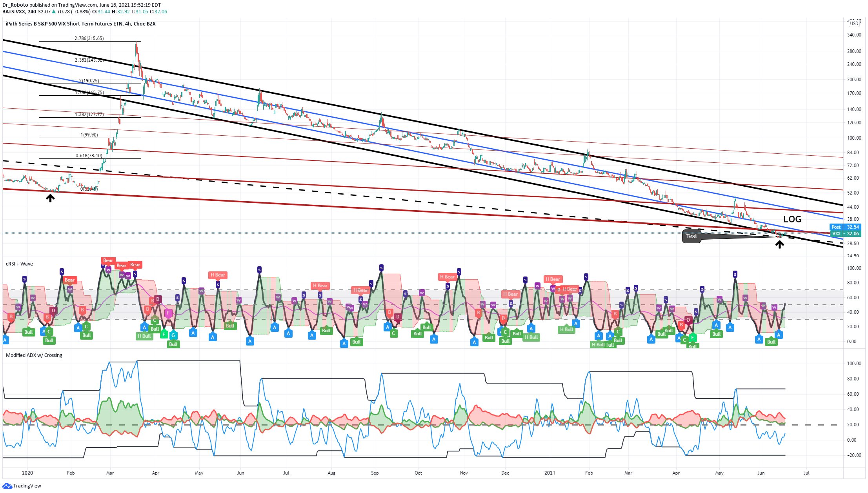The height and width of the screenshot is (493, 868).
Task: Click the 340.00 price axis value
Action: click(854, 35)
